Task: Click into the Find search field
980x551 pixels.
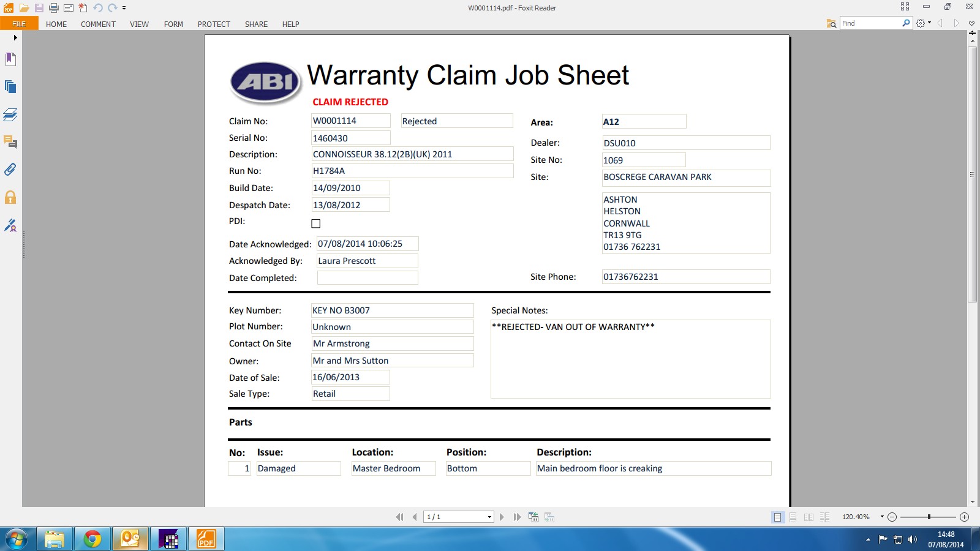Action: click(870, 23)
